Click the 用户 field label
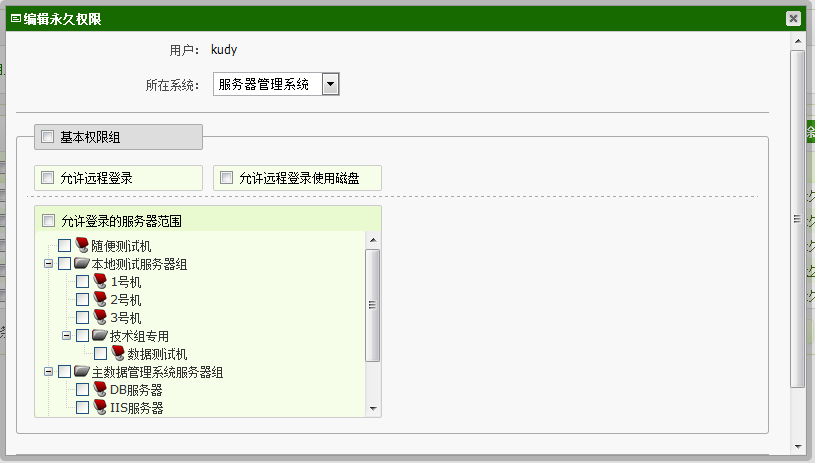815x463 pixels. (x=184, y=50)
